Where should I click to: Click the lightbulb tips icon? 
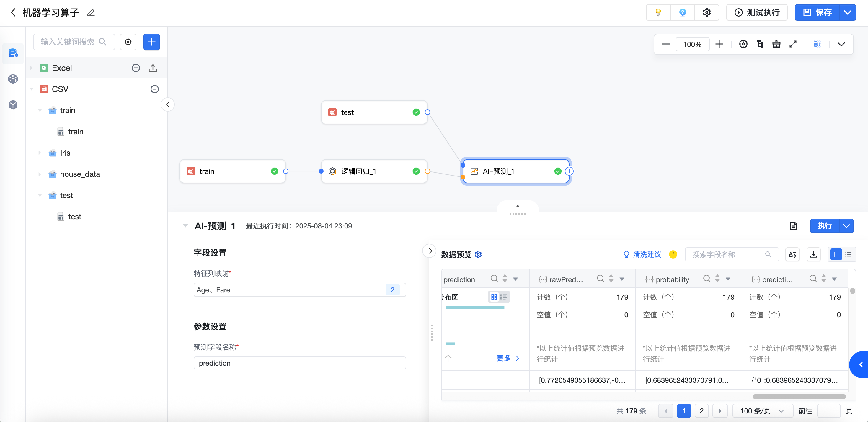[658, 12]
